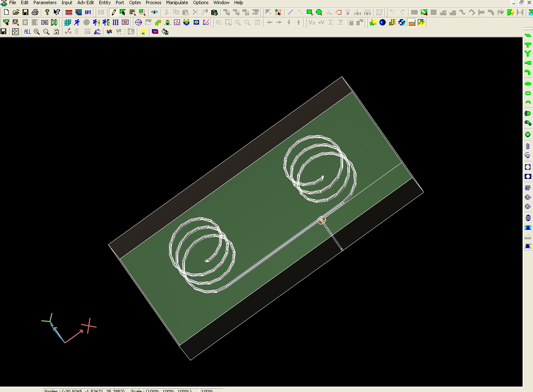Open the rainbow arch pattern icon

(158, 23)
